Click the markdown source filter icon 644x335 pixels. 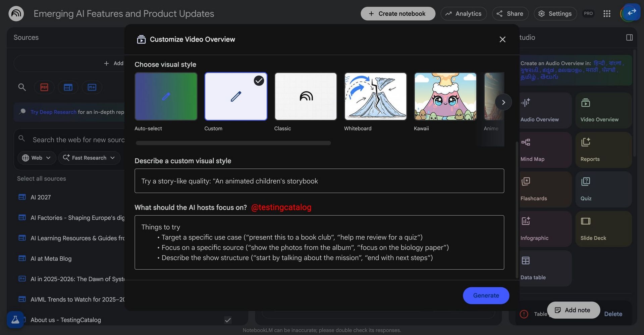pos(92,87)
